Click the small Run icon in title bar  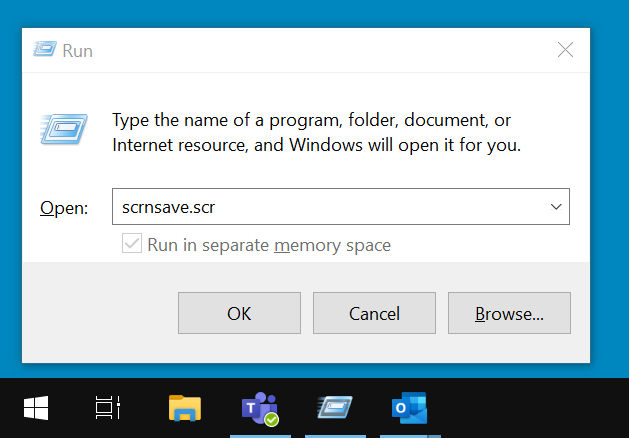coord(45,49)
